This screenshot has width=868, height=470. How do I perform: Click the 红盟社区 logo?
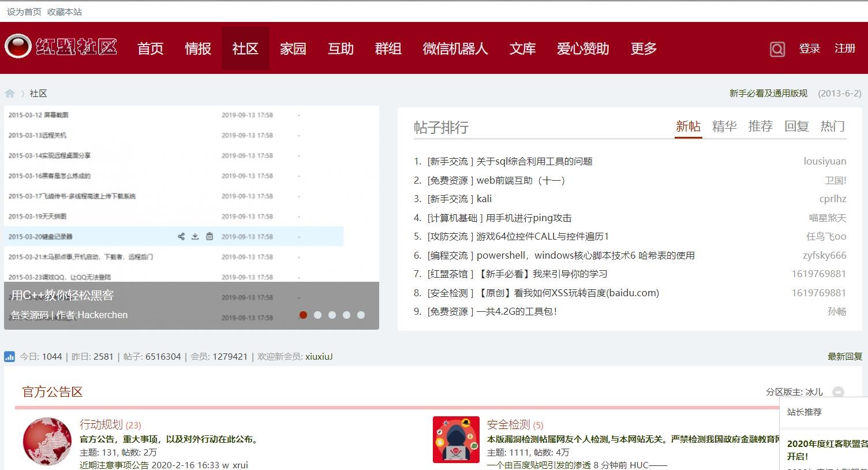click(x=61, y=47)
